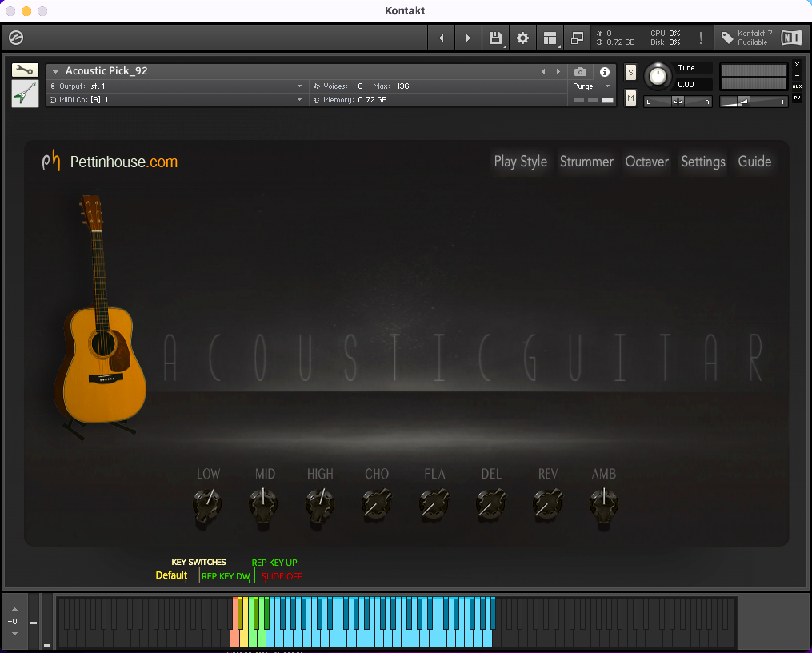Mute the instrument with M button
This screenshot has height=653, width=812.
630,98
